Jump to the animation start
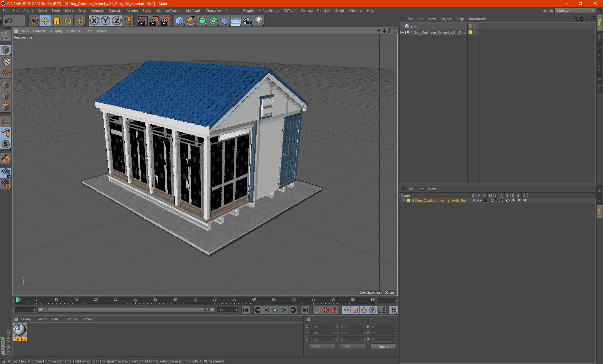Image resolution: width=603 pixels, height=364 pixels. tap(246, 310)
